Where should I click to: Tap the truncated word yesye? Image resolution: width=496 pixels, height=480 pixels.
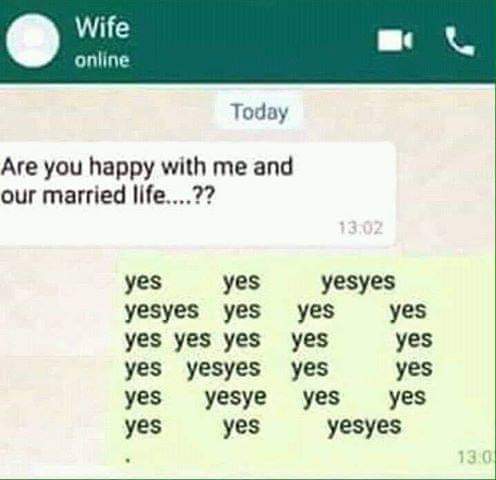point(236,398)
